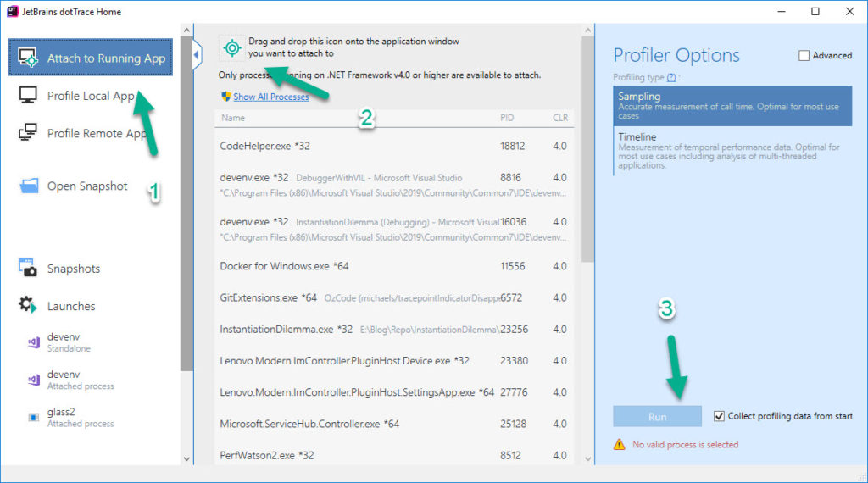Select the Timeline profiling type
This screenshot has height=483, width=868.
[x=732, y=151]
